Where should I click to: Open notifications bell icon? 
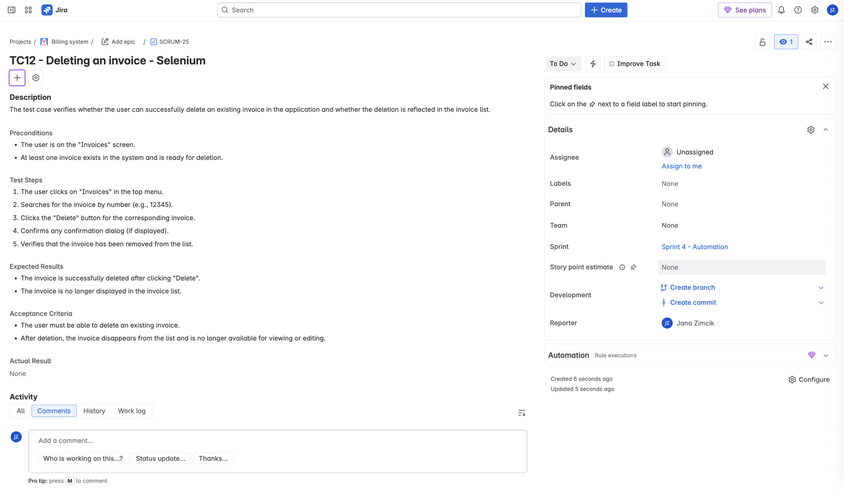(781, 10)
